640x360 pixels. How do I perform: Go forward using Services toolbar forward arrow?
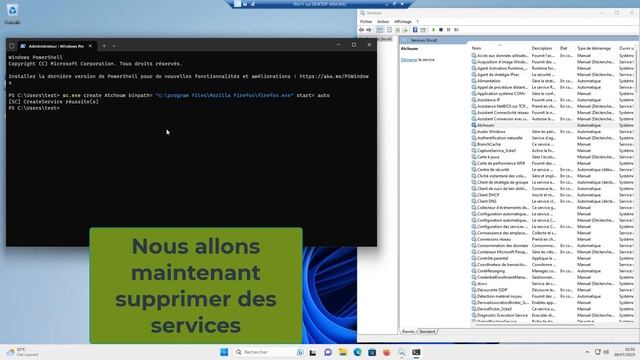click(369, 30)
